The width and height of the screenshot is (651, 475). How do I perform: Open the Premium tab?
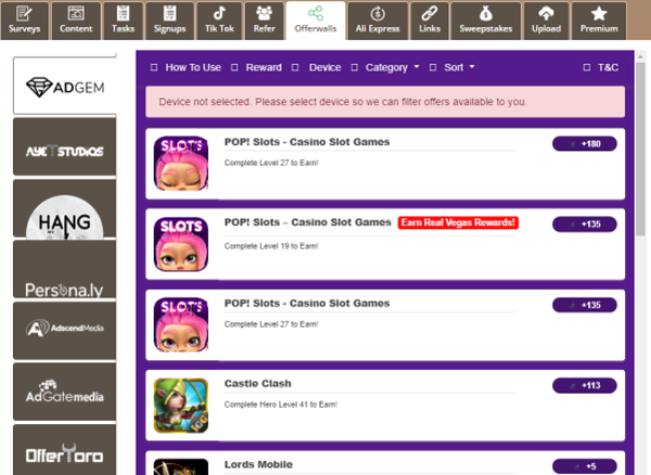(x=599, y=21)
